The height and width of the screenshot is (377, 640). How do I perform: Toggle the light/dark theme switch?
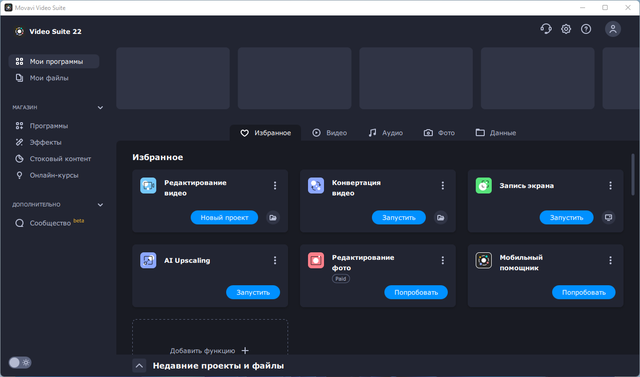coord(20,362)
